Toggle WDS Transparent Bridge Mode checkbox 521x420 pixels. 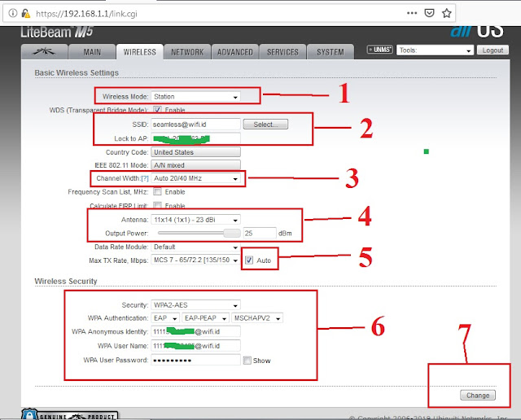tap(157, 110)
